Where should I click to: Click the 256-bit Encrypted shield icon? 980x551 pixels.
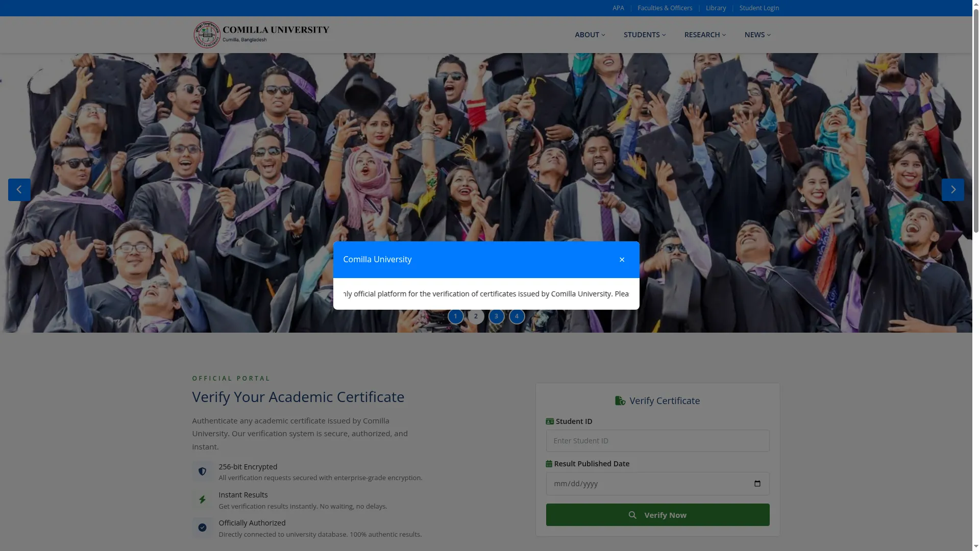(202, 471)
